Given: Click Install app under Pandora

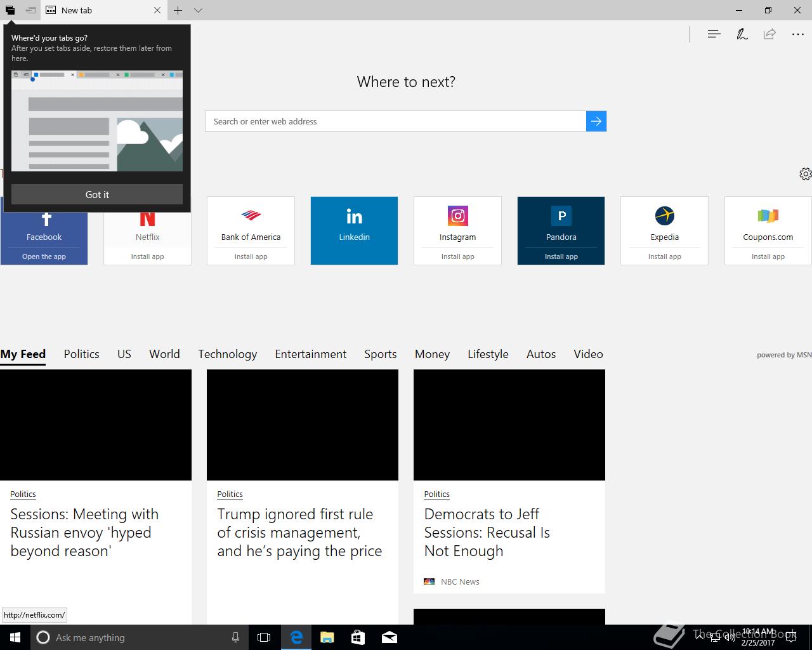Looking at the screenshot, I should coord(561,256).
